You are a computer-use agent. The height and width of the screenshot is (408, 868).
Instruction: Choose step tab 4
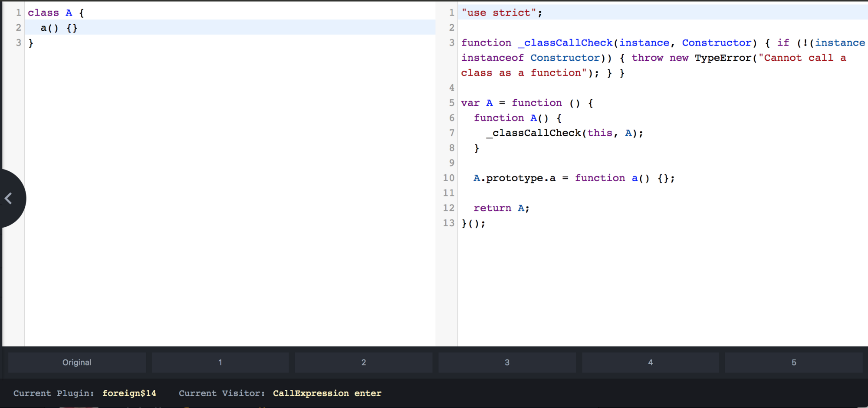[x=650, y=362]
